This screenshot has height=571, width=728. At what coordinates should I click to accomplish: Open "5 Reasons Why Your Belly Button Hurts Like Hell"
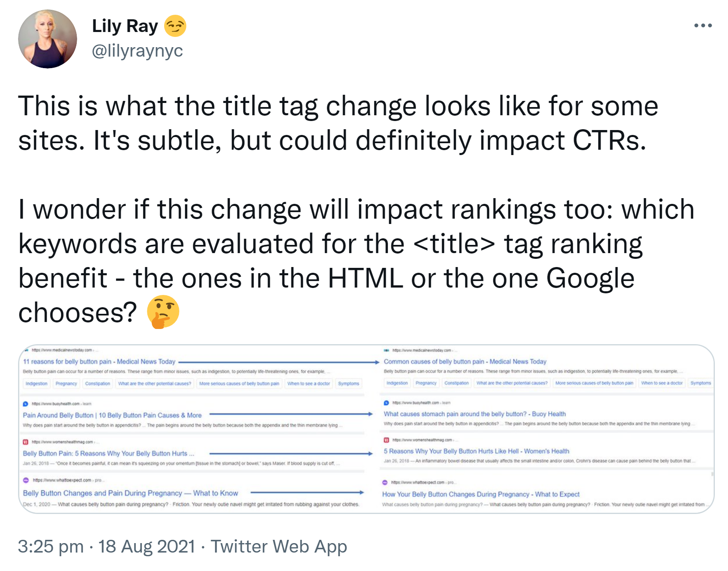tap(476, 451)
